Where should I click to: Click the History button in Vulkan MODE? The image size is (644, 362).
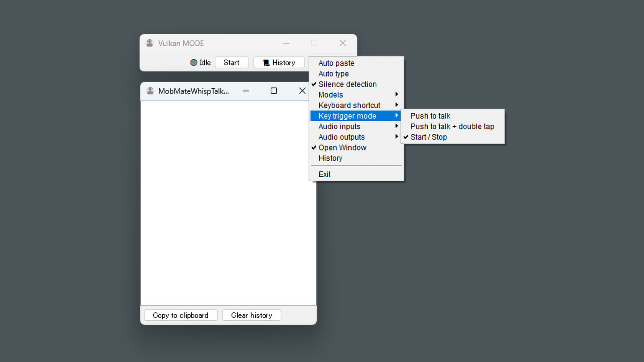279,62
